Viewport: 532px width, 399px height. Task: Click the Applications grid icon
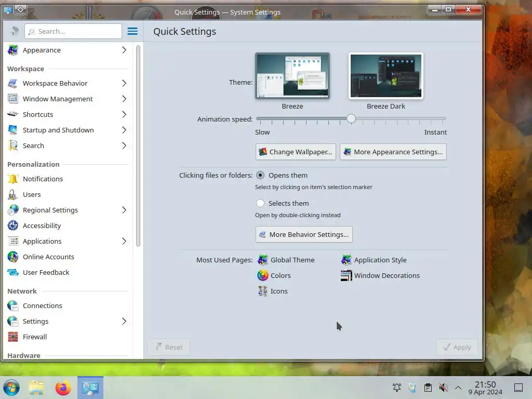pyautogui.click(x=13, y=241)
